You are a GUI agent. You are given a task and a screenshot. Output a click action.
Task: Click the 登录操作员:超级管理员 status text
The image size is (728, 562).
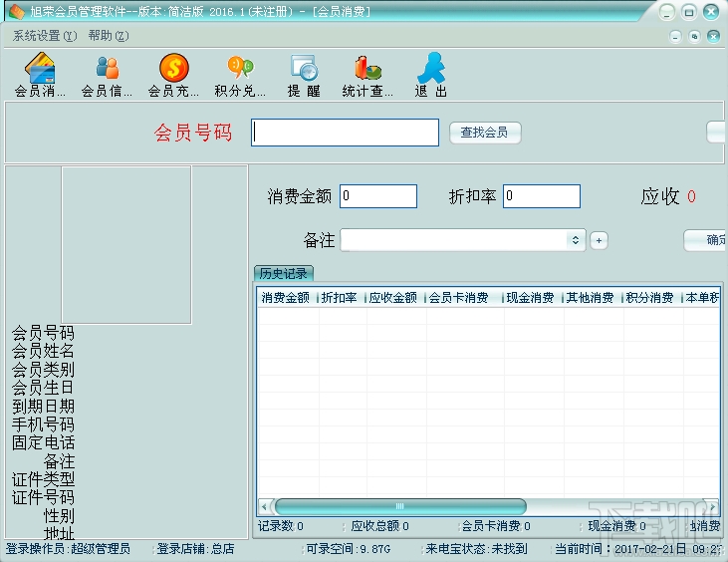coord(68,549)
